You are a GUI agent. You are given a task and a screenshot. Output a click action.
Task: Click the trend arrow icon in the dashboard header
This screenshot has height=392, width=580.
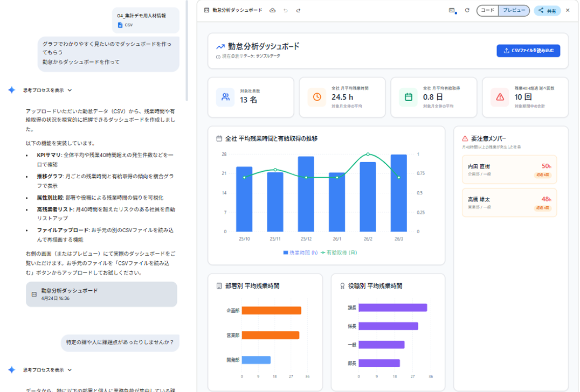(x=220, y=46)
